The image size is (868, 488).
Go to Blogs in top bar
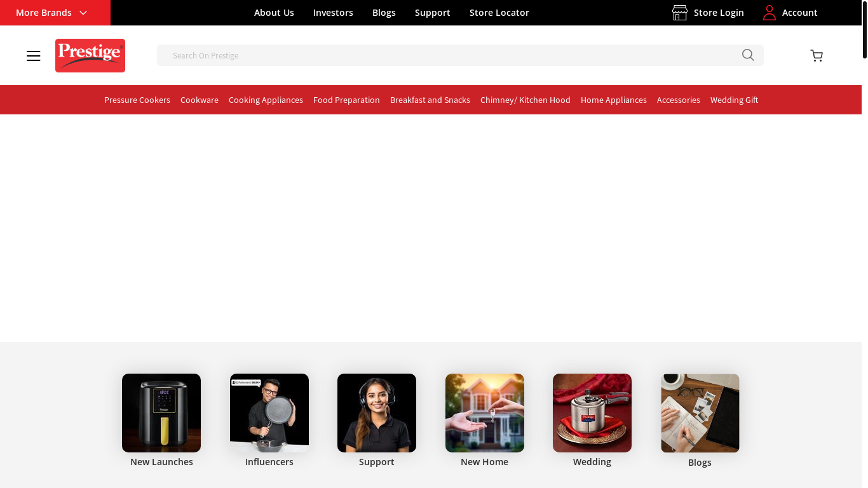point(384,13)
